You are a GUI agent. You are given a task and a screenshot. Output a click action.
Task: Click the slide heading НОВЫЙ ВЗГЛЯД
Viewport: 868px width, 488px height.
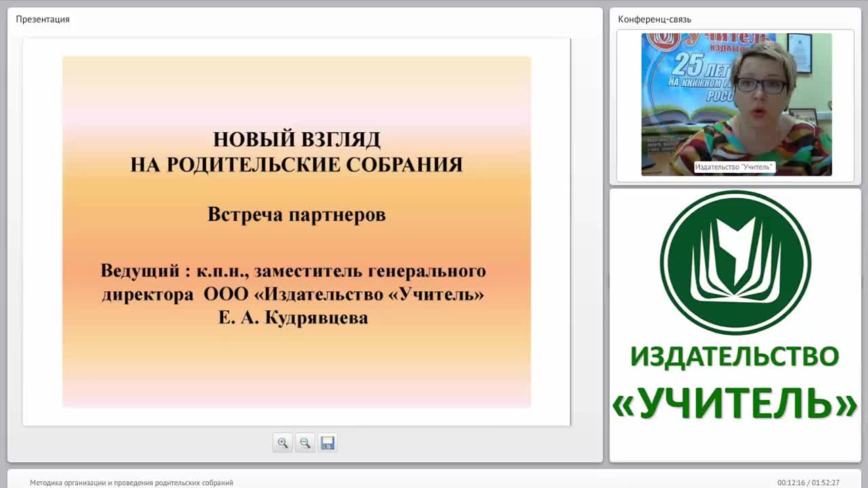(297, 140)
